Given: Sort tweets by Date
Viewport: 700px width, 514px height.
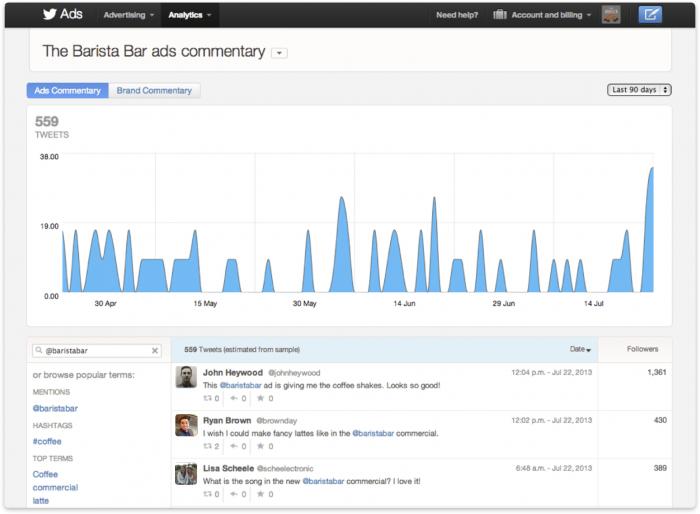Looking at the screenshot, I should point(580,349).
